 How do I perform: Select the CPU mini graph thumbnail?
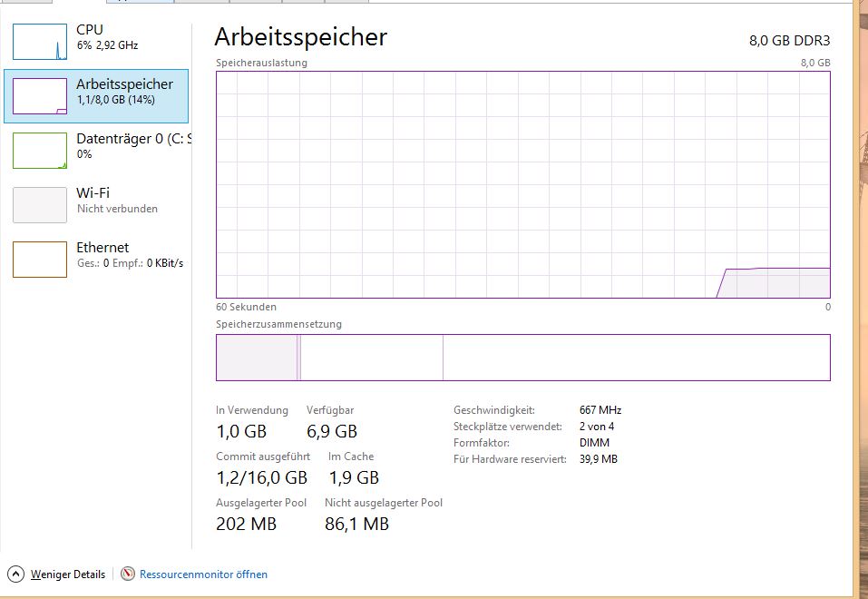tap(40, 42)
